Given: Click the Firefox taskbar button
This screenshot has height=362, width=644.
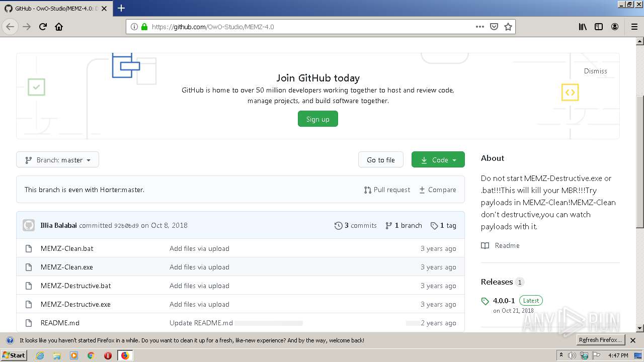Looking at the screenshot, I should [125, 355].
